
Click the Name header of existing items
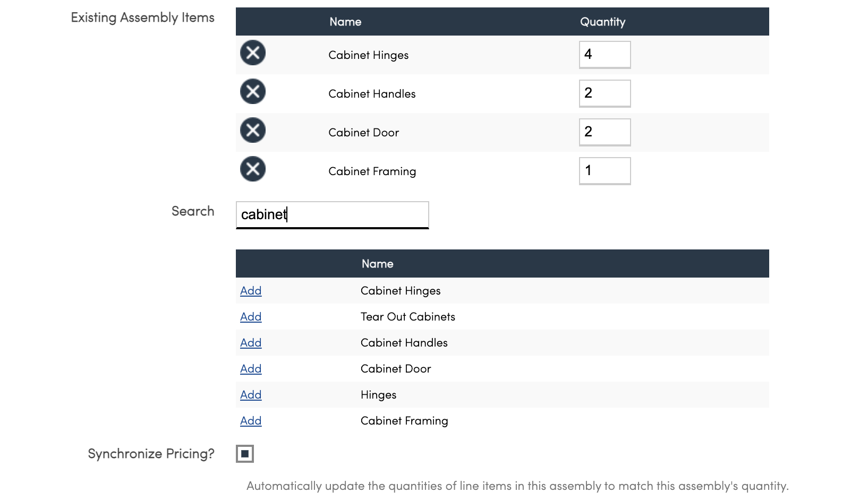point(345,22)
